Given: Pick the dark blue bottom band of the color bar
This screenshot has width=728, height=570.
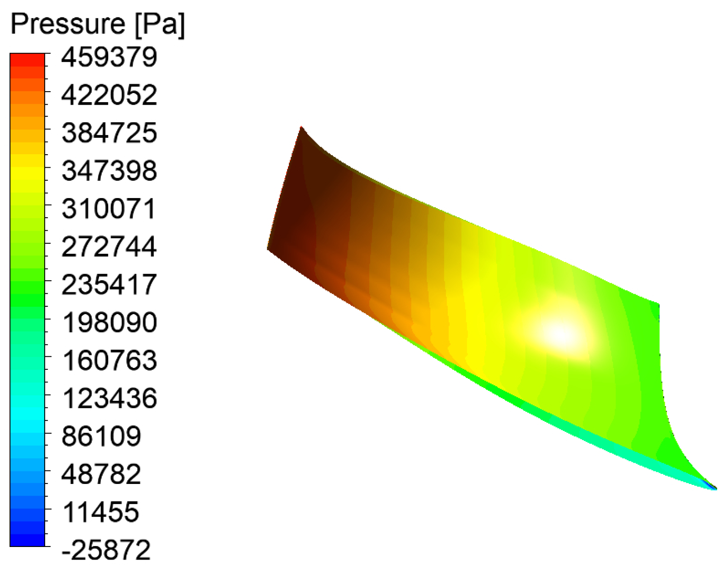Looking at the screenshot, I should coord(27,539).
